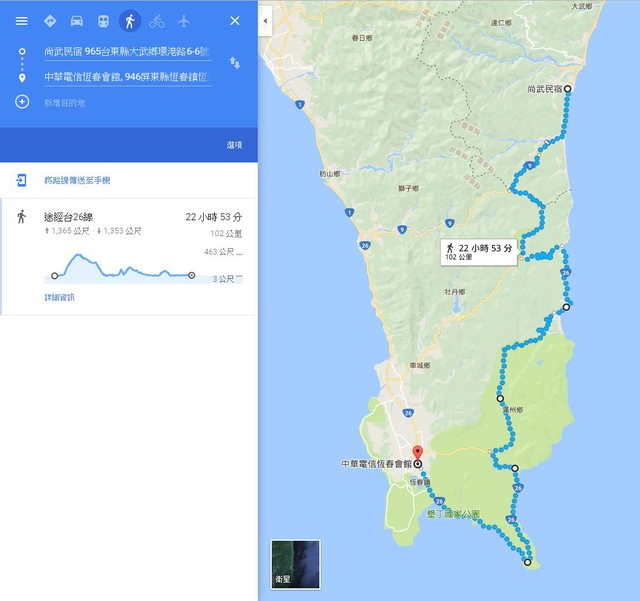Select the best travel mode icon
This screenshot has width=640, height=601.
coord(50,21)
